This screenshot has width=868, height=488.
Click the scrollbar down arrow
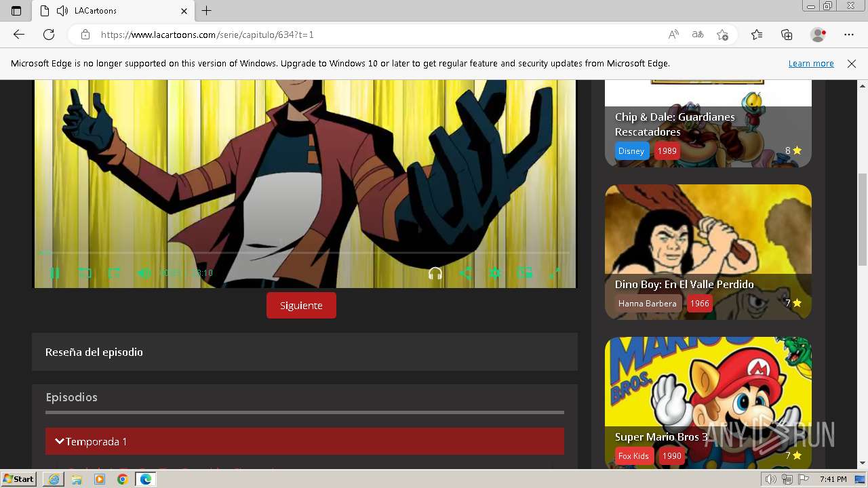click(x=863, y=464)
